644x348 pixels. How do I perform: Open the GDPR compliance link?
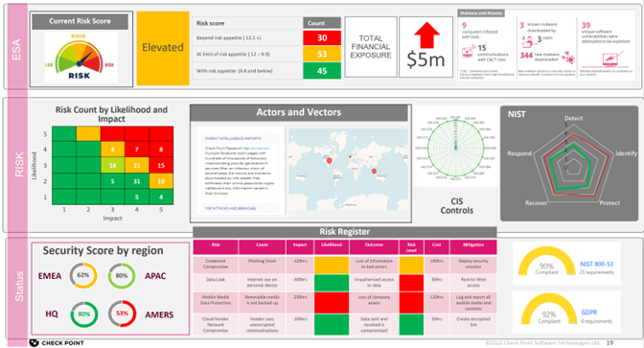coord(589,313)
